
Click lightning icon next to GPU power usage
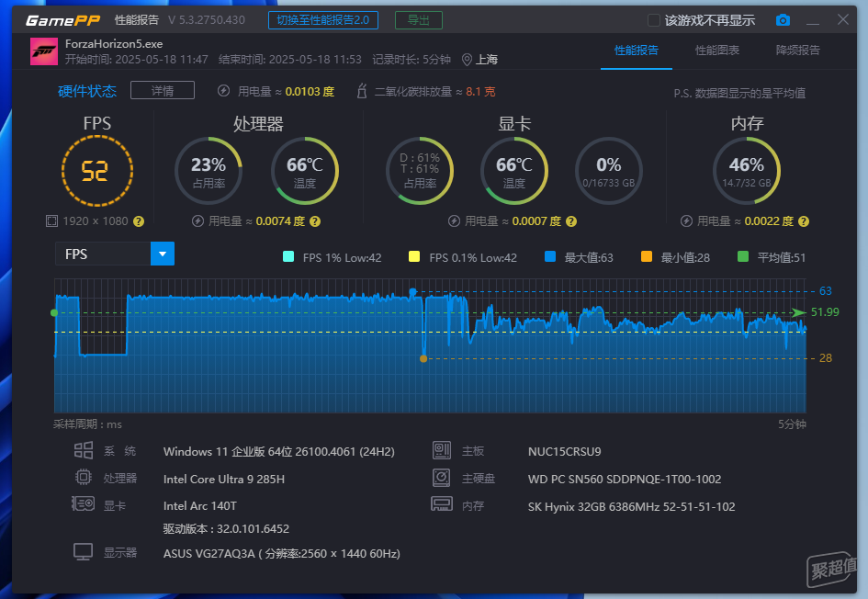(x=454, y=221)
